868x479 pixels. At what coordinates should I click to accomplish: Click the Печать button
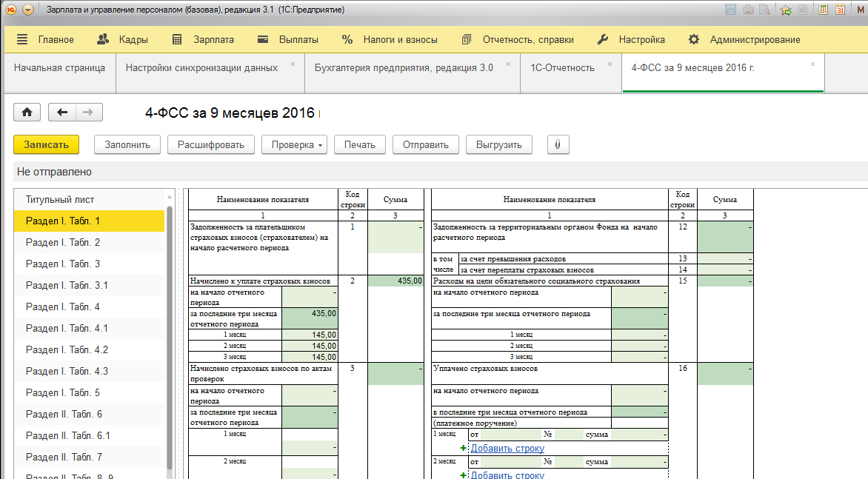coord(360,145)
